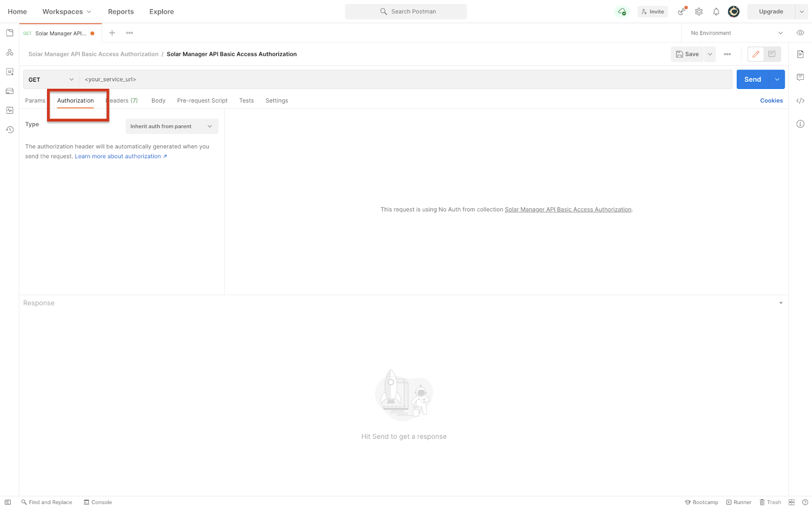The width and height of the screenshot is (812, 508).
Task: Open the Mock Servers sidebar panel
Action: click(x=9, y=91)
